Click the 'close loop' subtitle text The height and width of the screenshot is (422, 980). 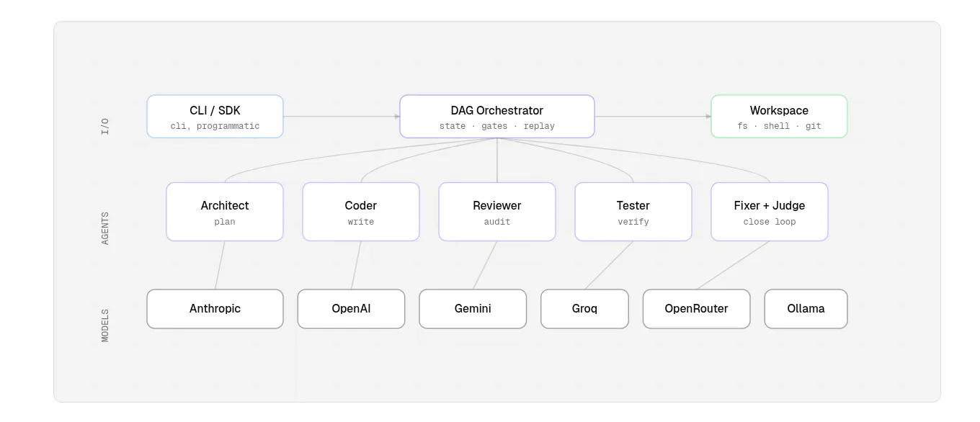pyautogui.click(x=770, y=222)
